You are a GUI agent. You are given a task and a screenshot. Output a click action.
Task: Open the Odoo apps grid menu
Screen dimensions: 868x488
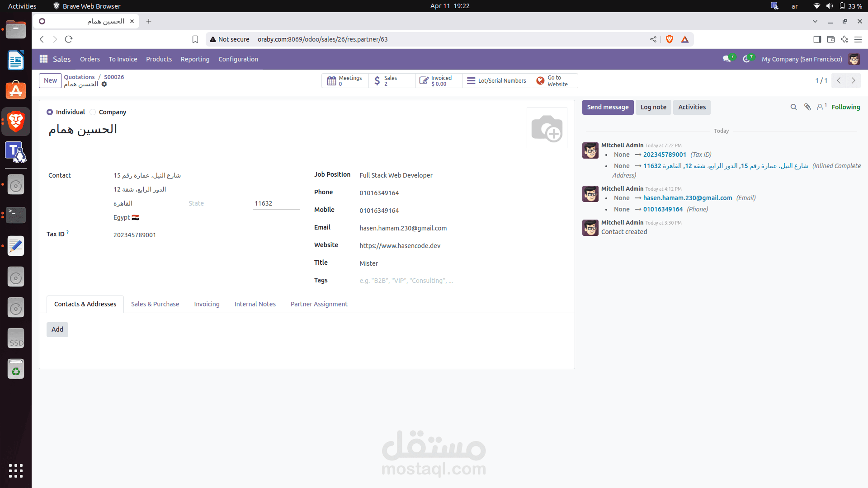click(43, 59)
